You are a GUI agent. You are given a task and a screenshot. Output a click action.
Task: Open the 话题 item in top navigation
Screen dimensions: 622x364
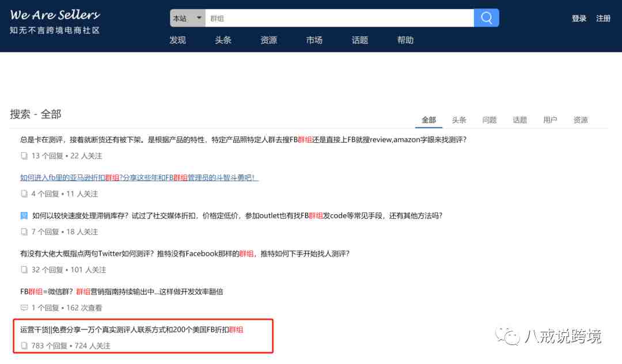pyautogui.click(x=360, y=40)
